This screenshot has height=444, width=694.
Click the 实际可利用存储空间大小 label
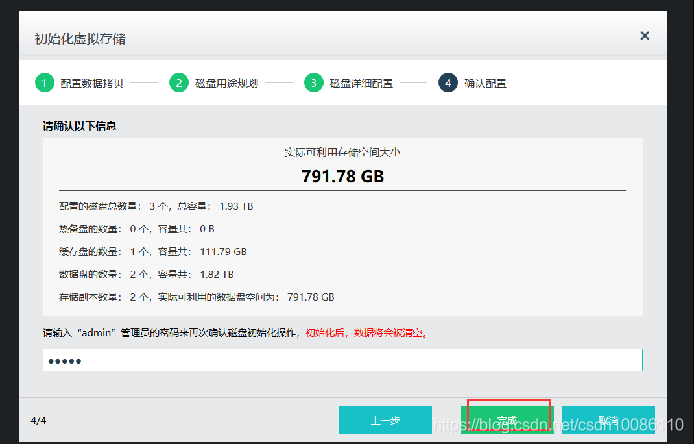click(342, 152)
